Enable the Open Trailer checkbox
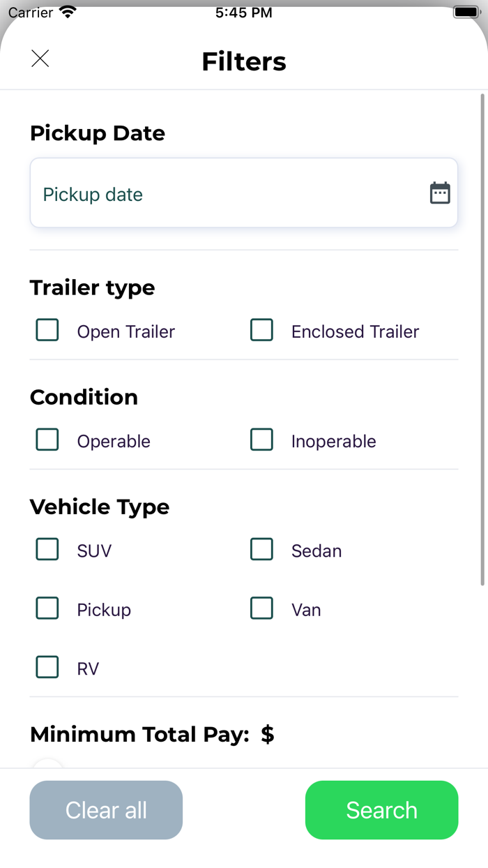Viewport: 488px width, 868px height. [x=47, y=329]
